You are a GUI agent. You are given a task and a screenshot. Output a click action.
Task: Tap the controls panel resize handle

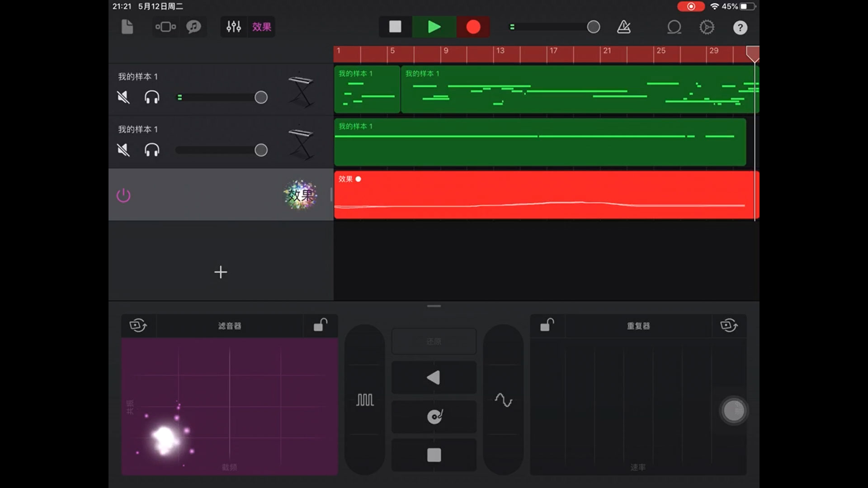[x=434, y=306]
